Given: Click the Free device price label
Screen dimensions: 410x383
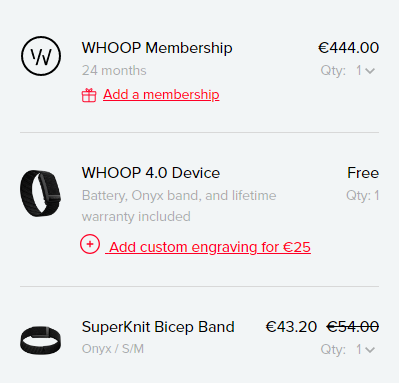Looking at the screenshot, I should pyautogui.click(x=363, y=173).
